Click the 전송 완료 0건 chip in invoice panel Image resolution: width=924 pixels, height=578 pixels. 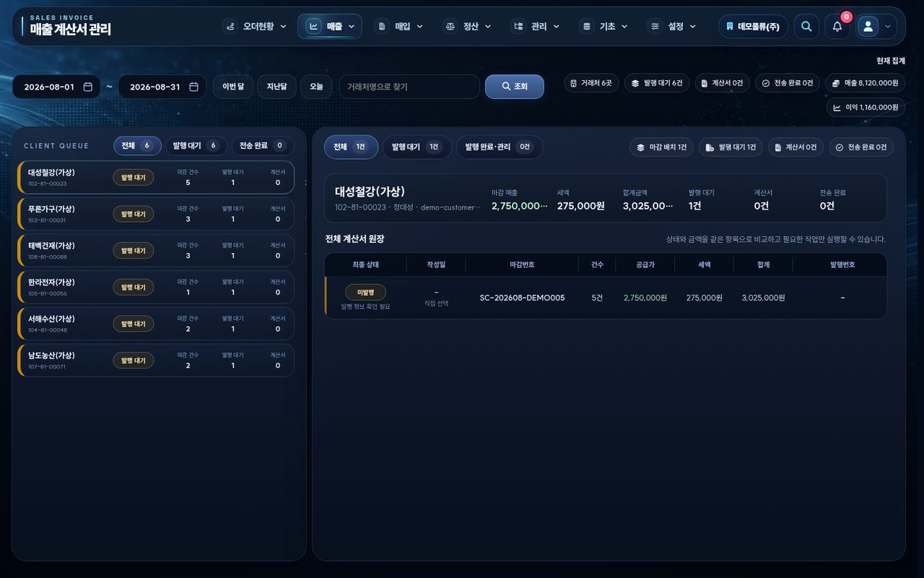pyautogui.click(x=861, y=147)
